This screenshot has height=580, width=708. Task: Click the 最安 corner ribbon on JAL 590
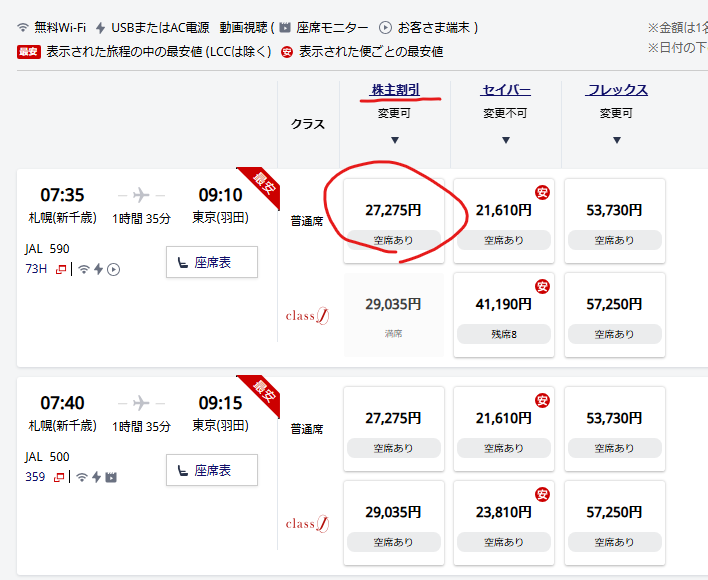(263, 184)
